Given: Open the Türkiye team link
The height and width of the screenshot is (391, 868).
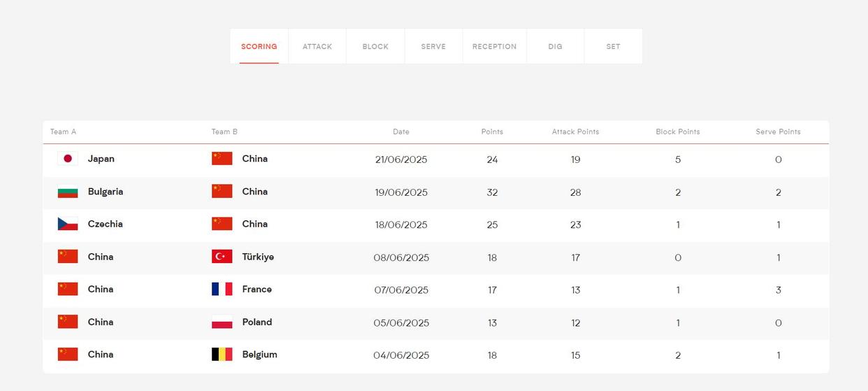Looking at the screenshot, I should [x=258, y=257].
